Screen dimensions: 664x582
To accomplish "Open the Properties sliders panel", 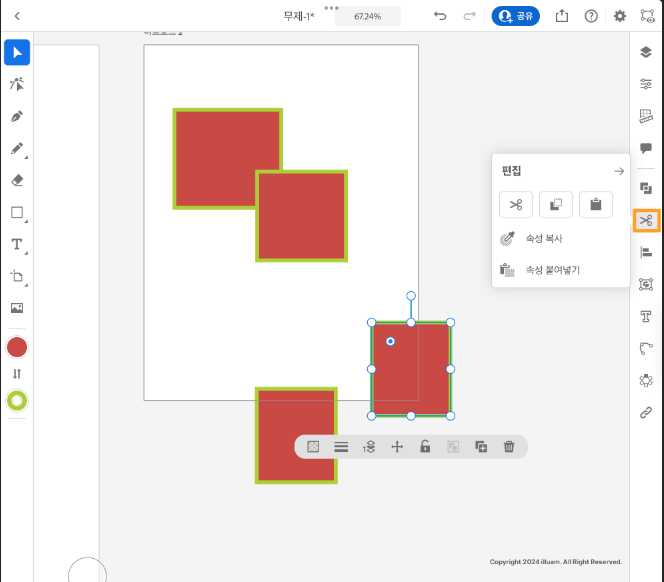I will 646,84.
